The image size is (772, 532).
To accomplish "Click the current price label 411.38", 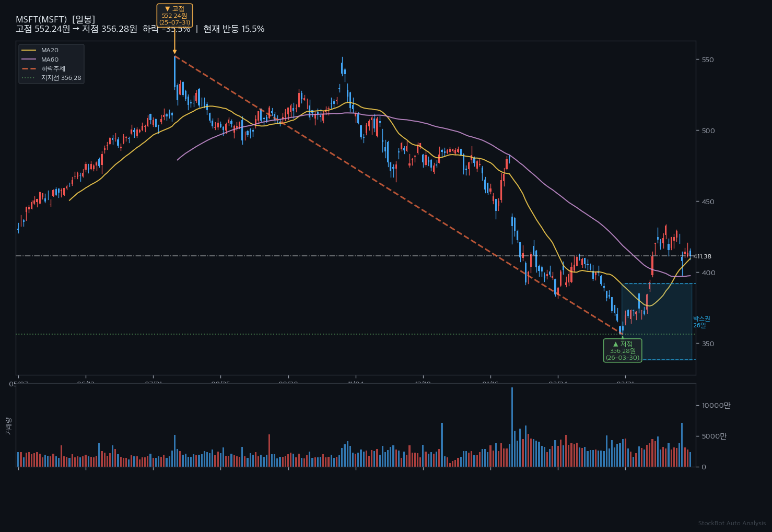I will click(x=702, y=256).
